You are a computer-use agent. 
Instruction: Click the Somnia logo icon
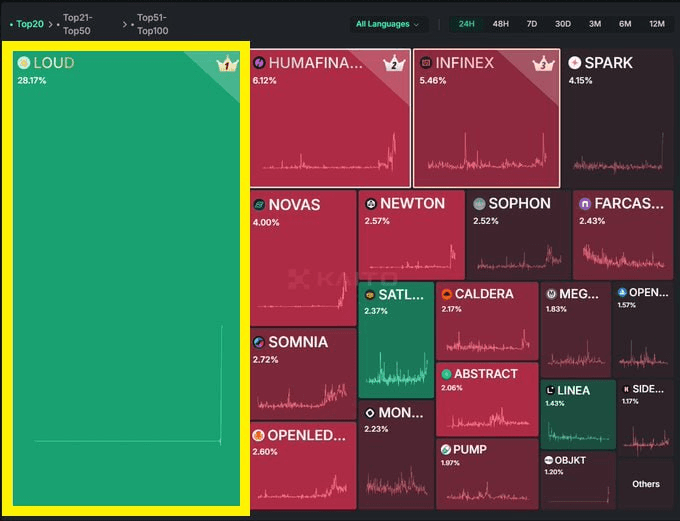tap(259, 342)
